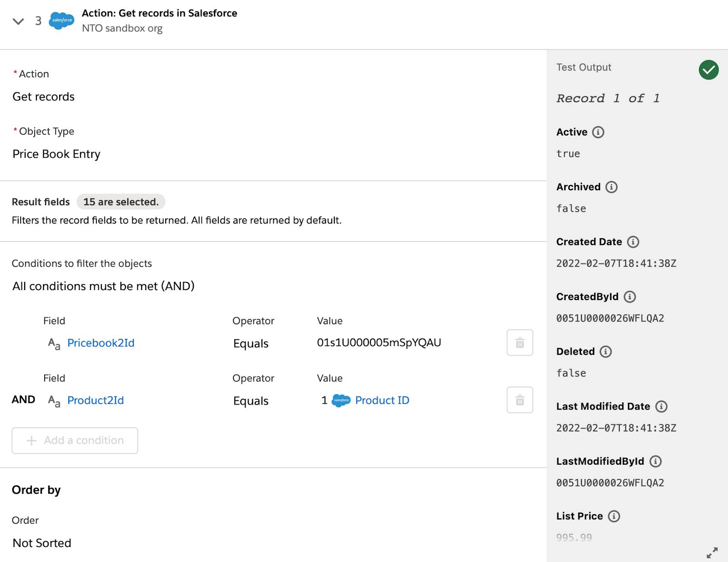Click the text-type icon beside Pricebook2Id

[x=54, y=343]
